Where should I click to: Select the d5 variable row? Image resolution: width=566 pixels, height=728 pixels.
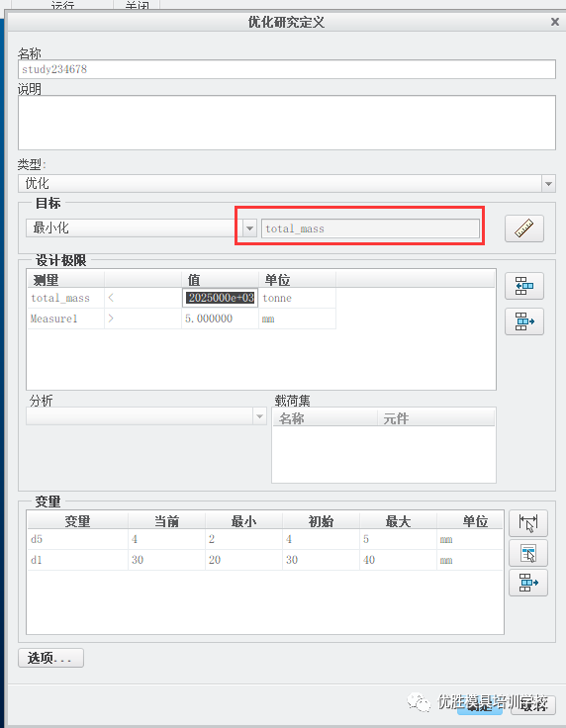point(264,539)
